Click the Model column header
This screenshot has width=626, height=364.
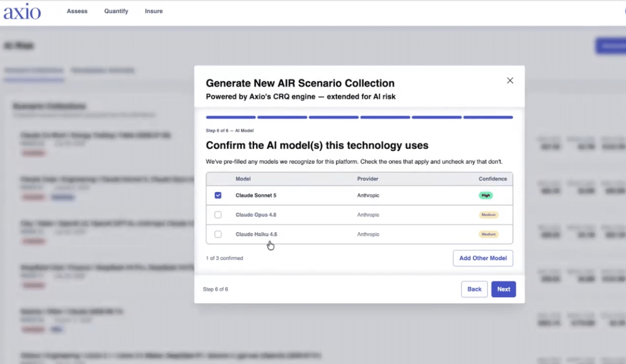pyautogui.click(x=243, y=179)
